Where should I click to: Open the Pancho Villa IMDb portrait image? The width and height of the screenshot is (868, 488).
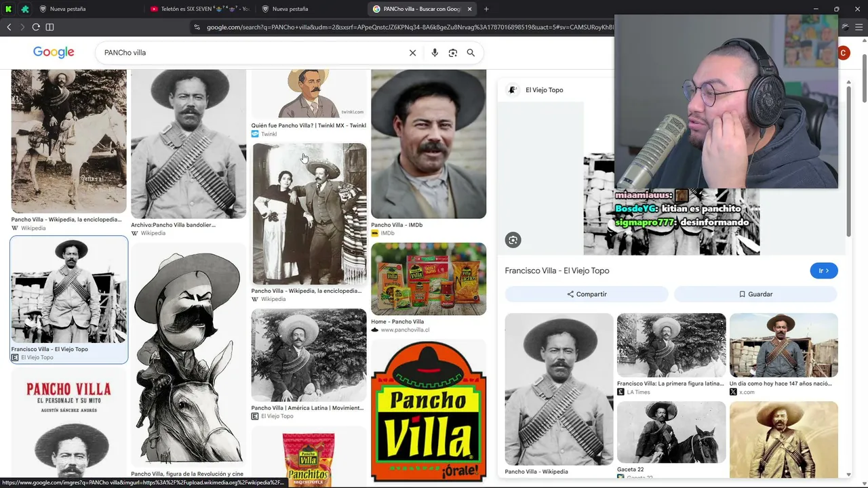coord(429,144)
